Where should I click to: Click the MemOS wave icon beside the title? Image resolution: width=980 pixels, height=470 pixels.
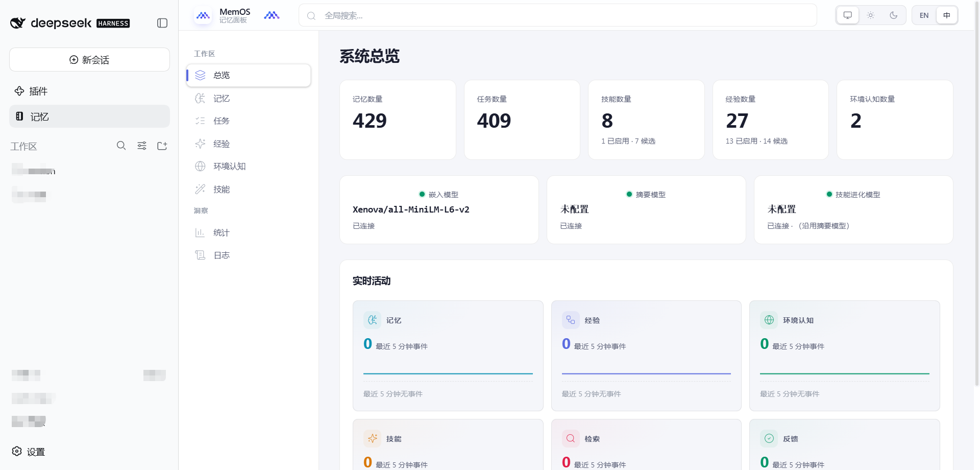coord(272,15)
